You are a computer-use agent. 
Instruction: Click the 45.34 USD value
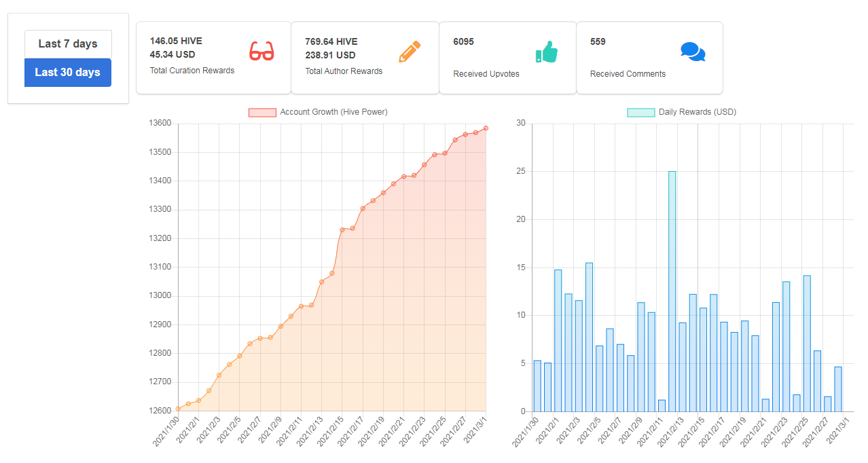click(x=172, y=54)
